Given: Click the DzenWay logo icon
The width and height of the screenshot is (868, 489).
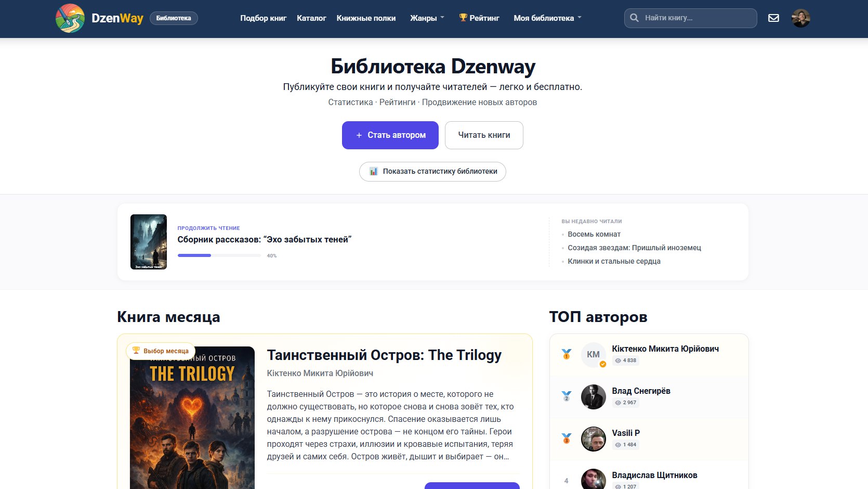Looking at the screenshot, I should (70, 18).
